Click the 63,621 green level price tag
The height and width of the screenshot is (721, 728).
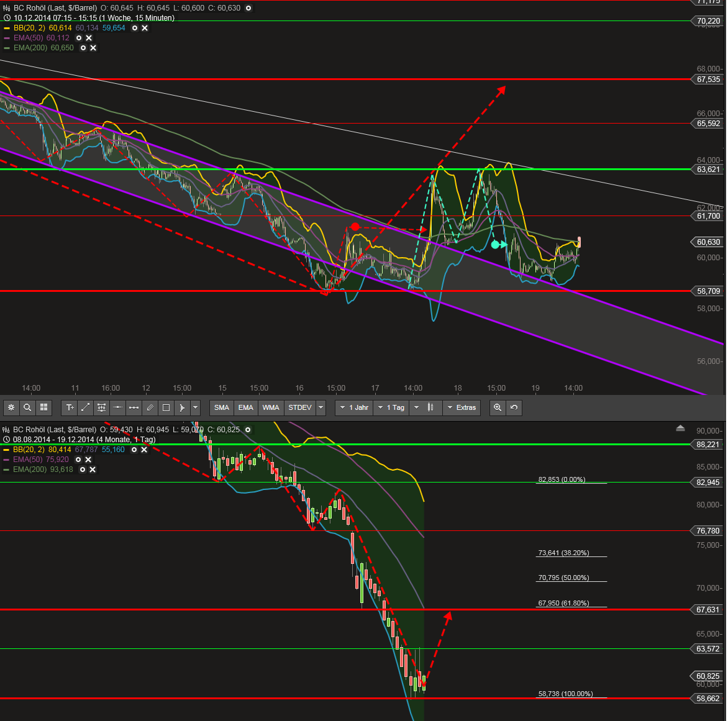point(708,170)
